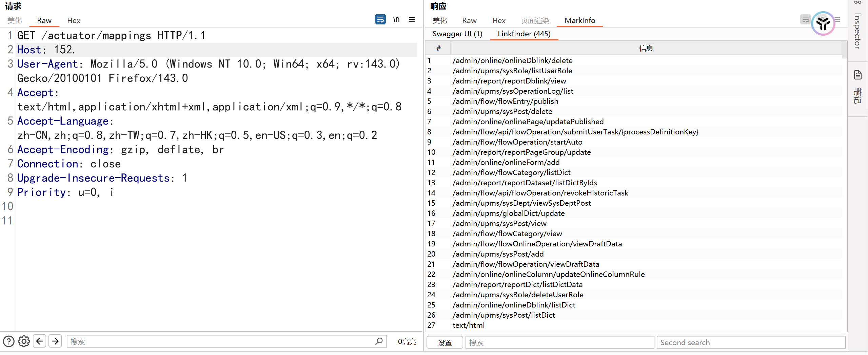Go to the previous search match arrow
Viewport: 868px width, 355px height.
click(40, 341)
